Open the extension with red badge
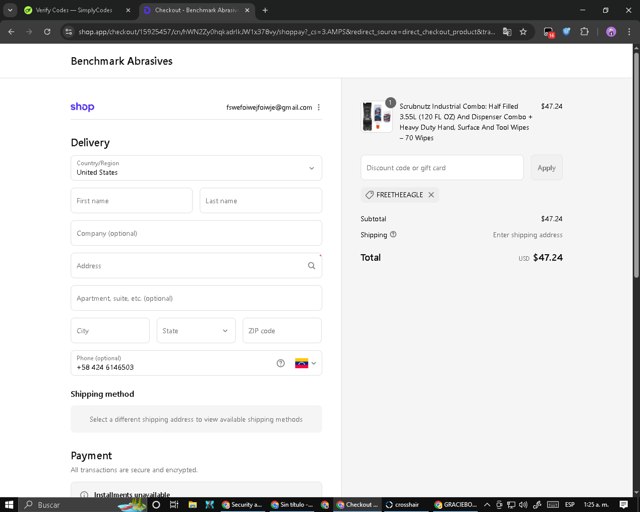 pyautogui.click(x=549, y=32)
